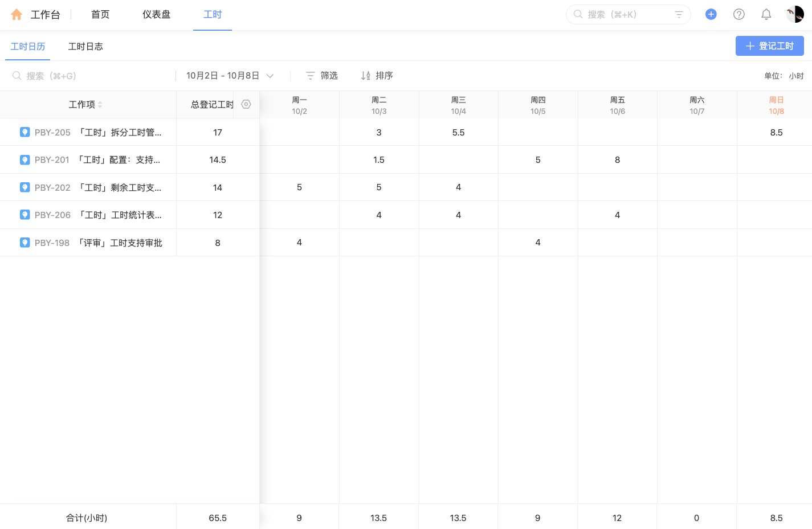812x529 pixels.
Task: Toggle sorting on the 工作项 column header
Action: click(100, 104)
